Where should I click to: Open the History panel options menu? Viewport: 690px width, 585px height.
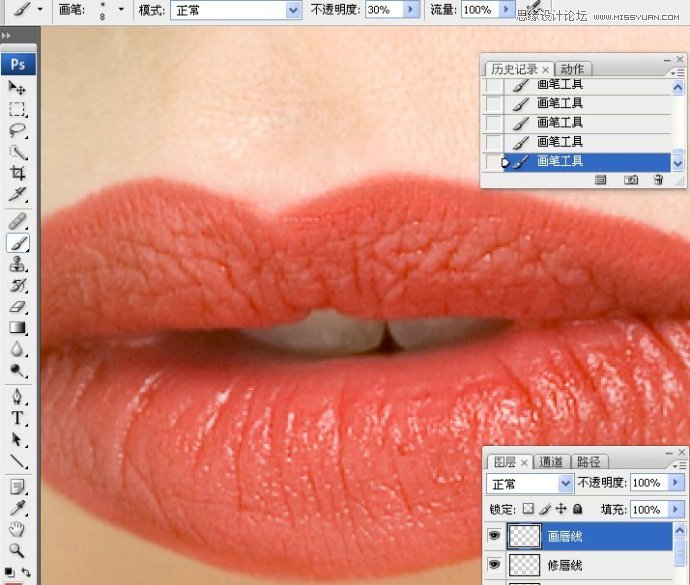pyautogui.click(x=678, y=72)
